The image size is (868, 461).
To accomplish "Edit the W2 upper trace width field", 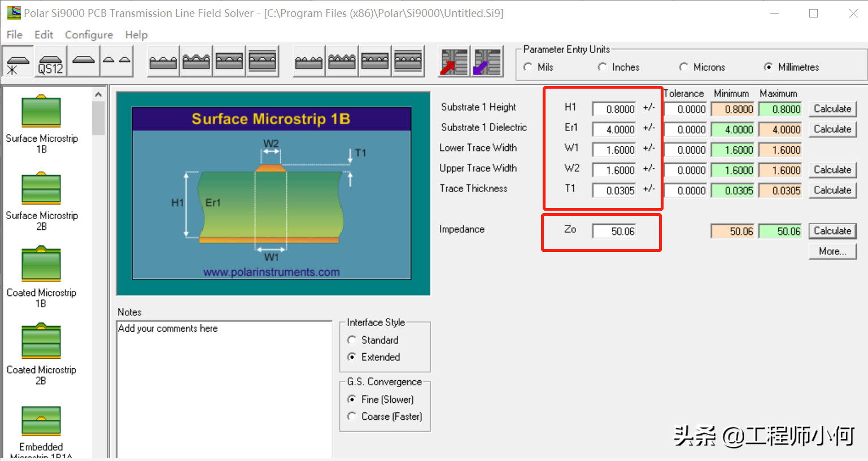I will click(x=614, y=170).
